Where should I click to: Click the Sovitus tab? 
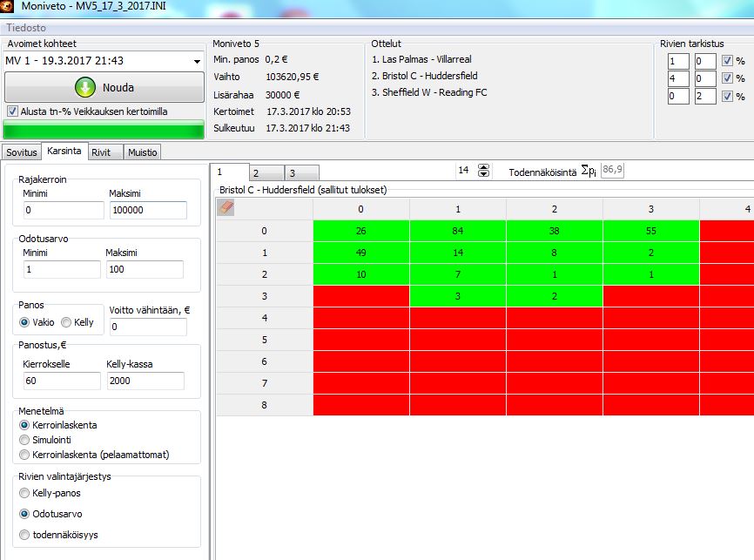click(x=22, y=152)
